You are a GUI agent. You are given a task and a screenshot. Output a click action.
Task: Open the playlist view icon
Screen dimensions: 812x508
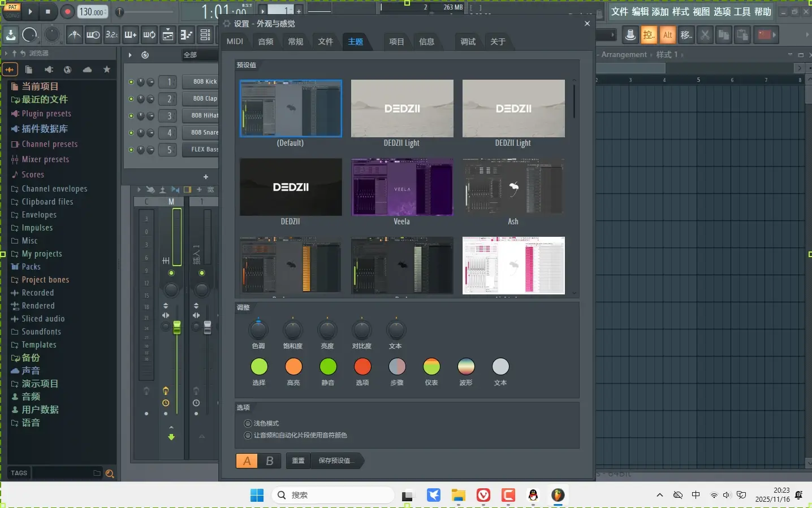[168, 35]
